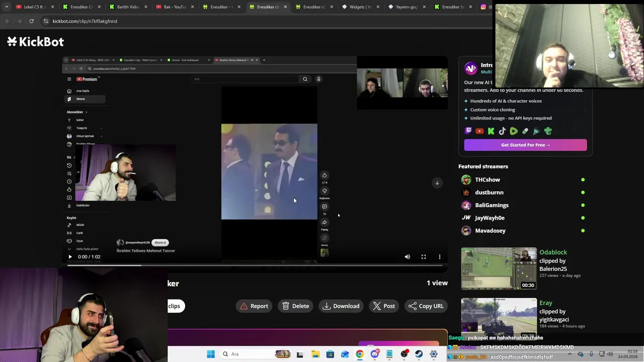Post the clip to X

(x=384, y=306)
